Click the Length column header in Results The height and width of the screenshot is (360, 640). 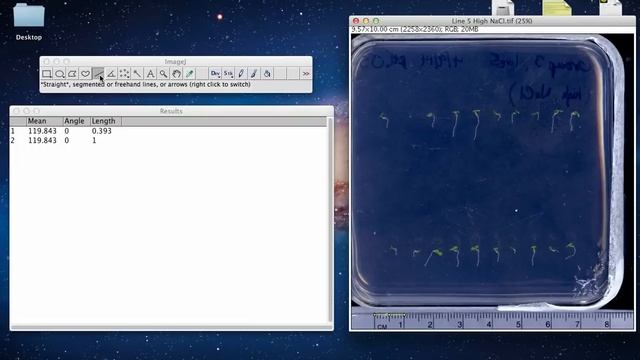(105, 121)
